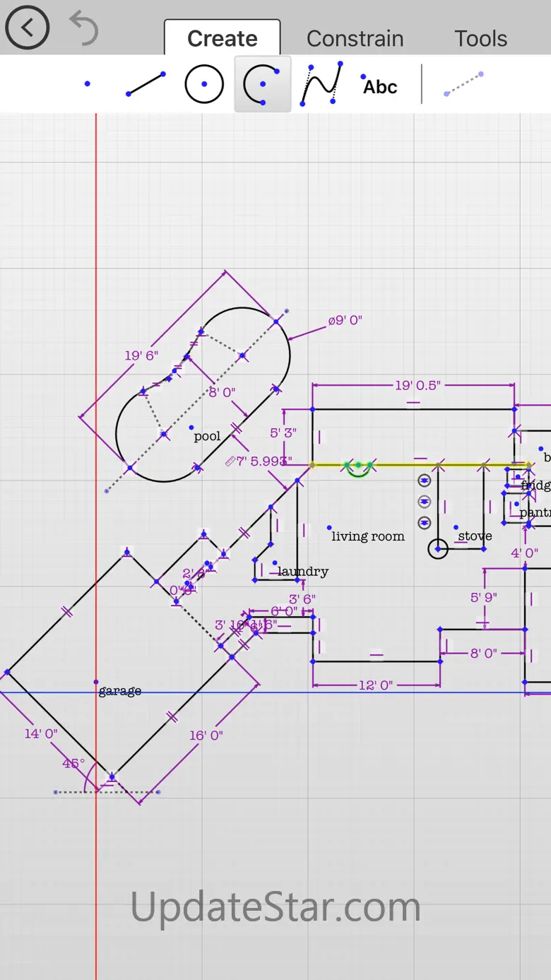The height and width of the screenshot is (980, 551).
Task: Select the ø9' 0" diameter dimension
Action: point(345,320)
